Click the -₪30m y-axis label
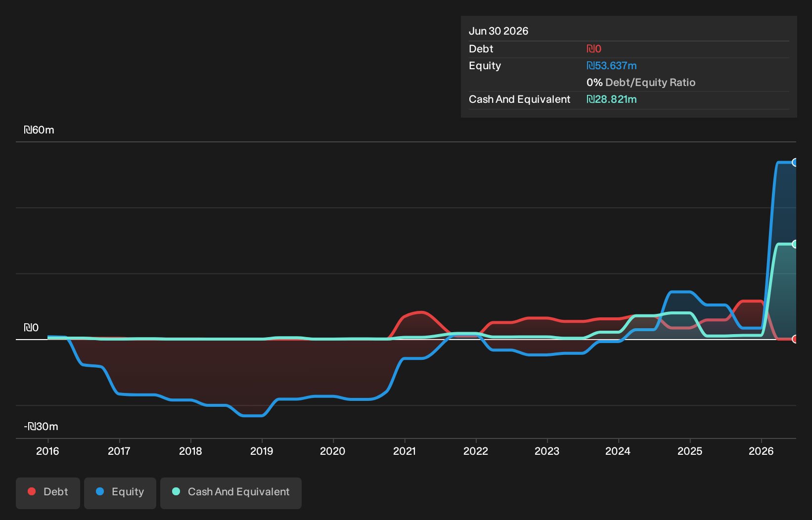Screen dimensions: 812x520 coord(41,427)
